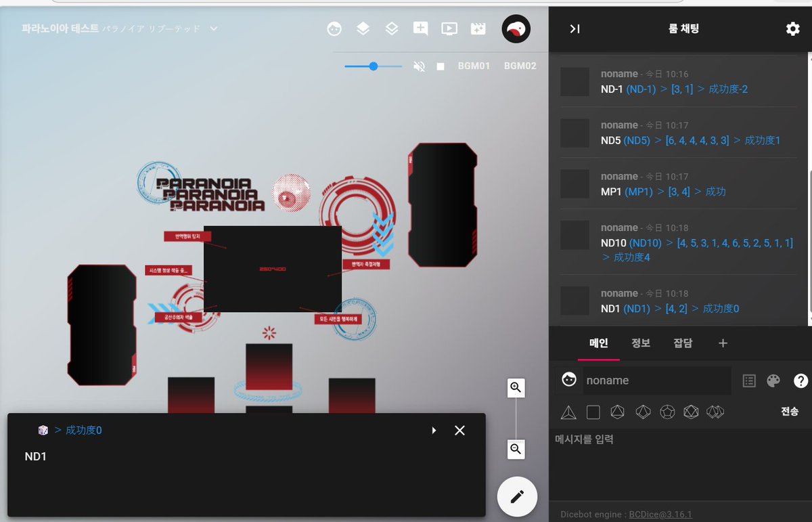Click the 반역자 즉결처형 red label

[x=365, y=264]
